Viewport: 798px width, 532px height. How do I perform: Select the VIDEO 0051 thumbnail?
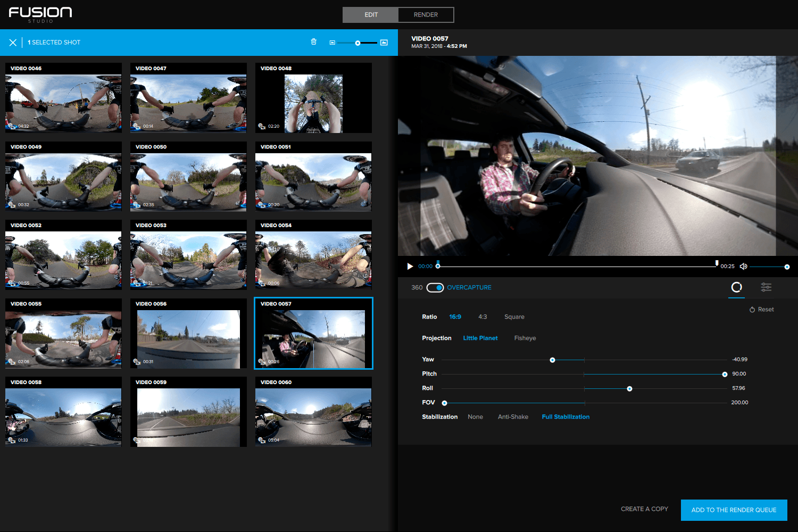(x=313, y=177)
